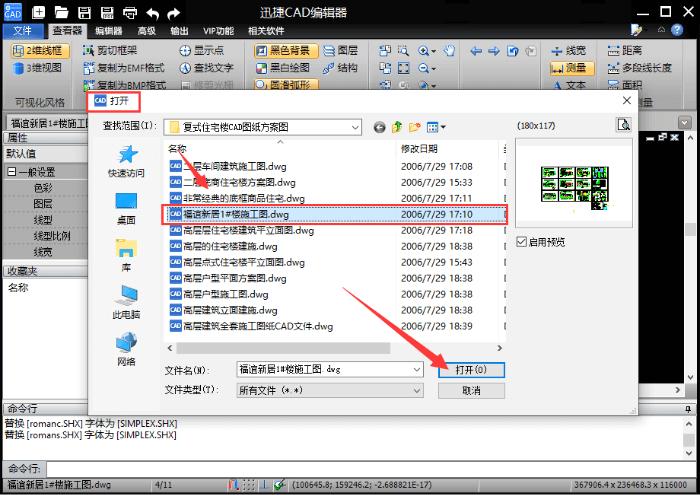Image resolution: width=700 pixels, height=495 pixels.
Task: Click the Undo arrow icon
Action: coord(152,13)
